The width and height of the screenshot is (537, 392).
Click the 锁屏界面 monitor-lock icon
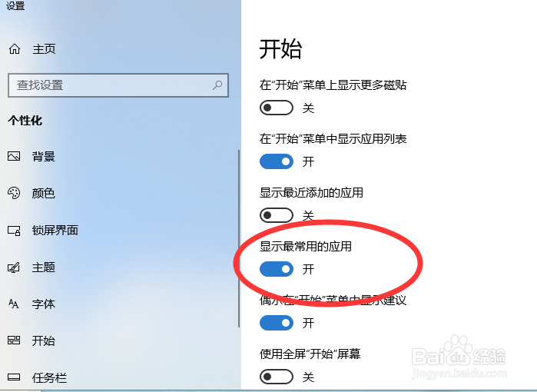click(x=14, y=231)
